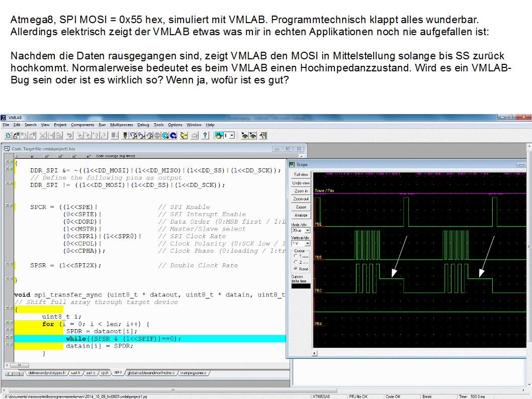
Task: Switch to the definesandprototypes.h tab
Action: (x=47, y=373)
